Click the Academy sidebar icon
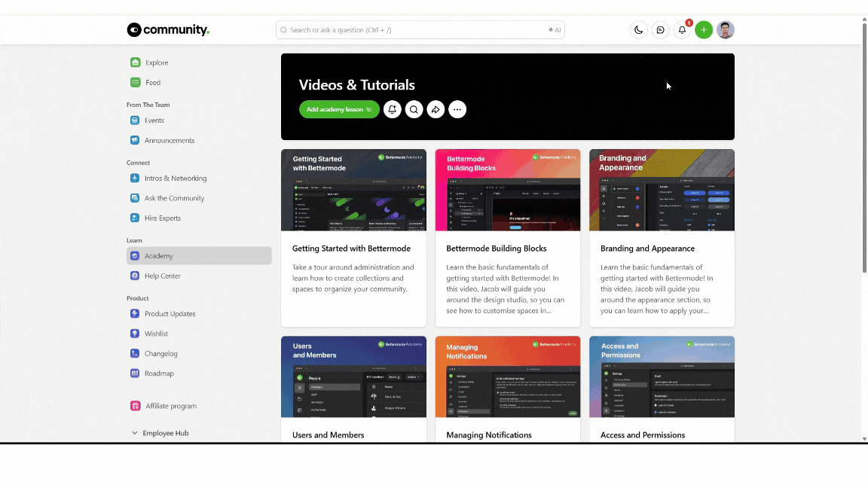The image size is (868, 488). [x=135, y=255]
